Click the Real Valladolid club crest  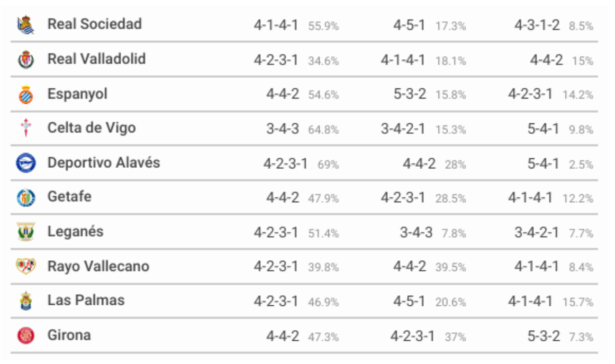pyautogui.click(x=26, y=59)
